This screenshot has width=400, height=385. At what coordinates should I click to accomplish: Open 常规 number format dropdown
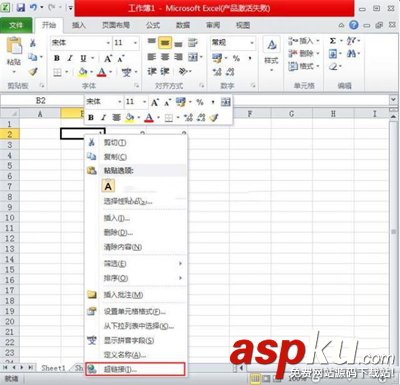252,43
